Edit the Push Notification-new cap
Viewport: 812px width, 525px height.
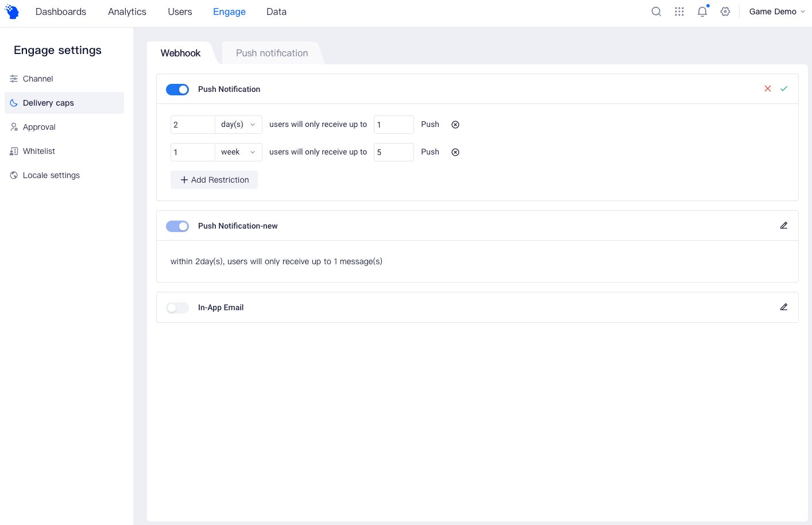(784, 226)
